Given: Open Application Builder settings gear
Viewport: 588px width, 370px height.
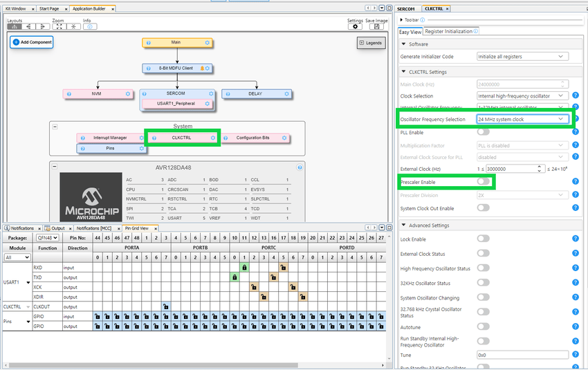Looking at the screenshot, I should [x=355, y=26].
